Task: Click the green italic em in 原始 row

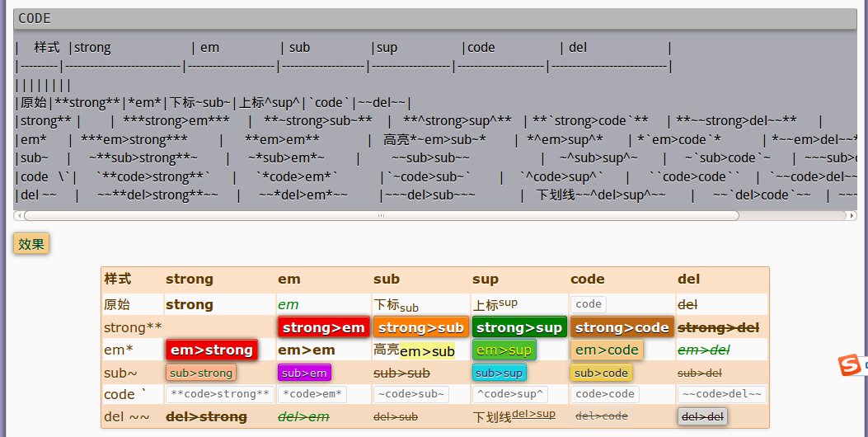Action: [x=289, y=304]
